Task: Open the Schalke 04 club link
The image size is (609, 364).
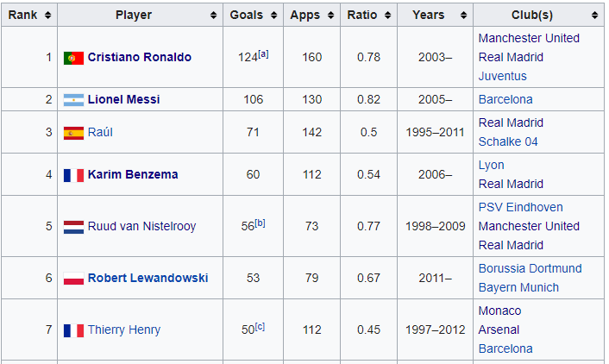Action: [508, 141]
